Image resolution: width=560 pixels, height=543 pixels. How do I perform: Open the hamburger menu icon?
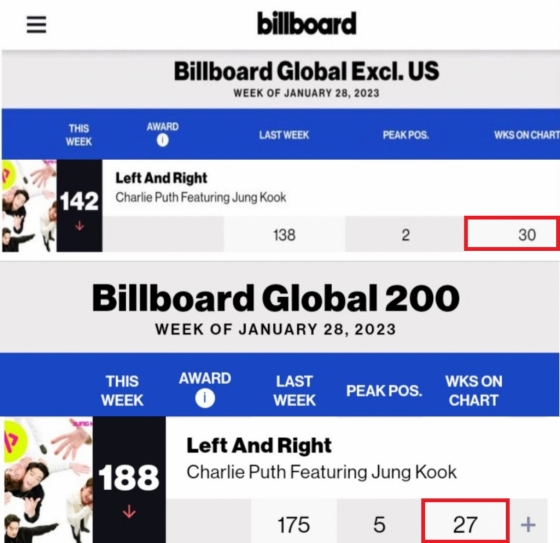pos(36,24)
